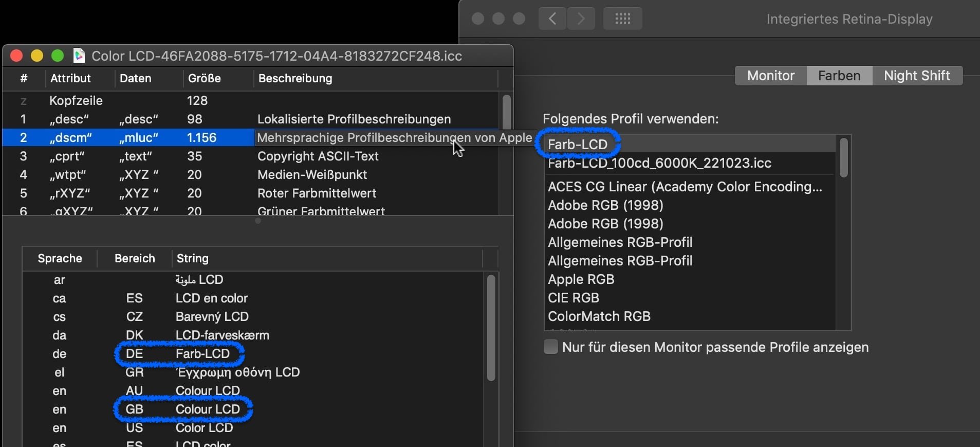Image resolution: width=980 pixels, height=447 pixels.
Task: Select the 'Medien-Weißpunkt' row
Action: (251, 174)
